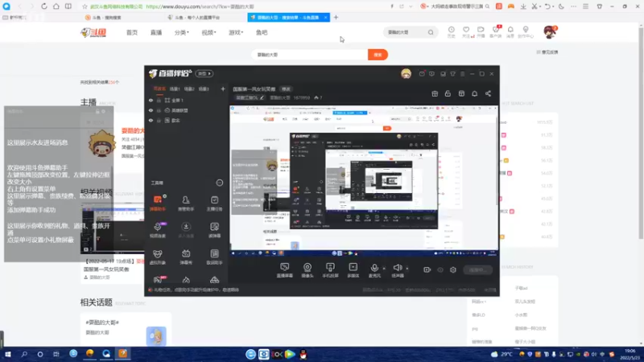Click the 关注 heart icon on Douyu site
The height and width of the screenshot is (362, 644).
click(x=466, y=32)
